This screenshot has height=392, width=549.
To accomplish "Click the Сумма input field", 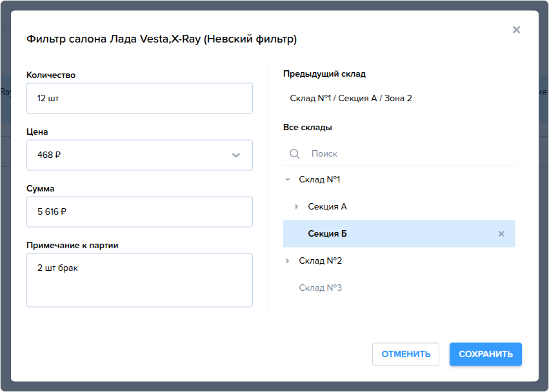I will tap(139, 211).
